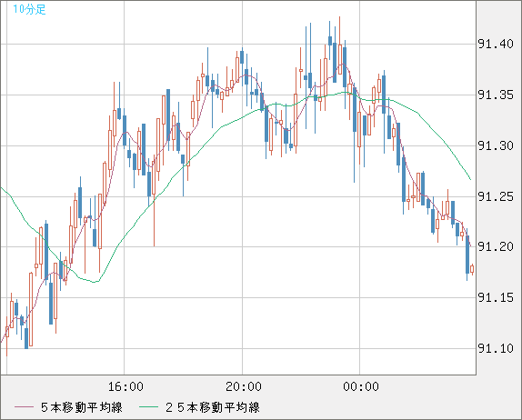The height and width of the screenshot is (420, 522).
Task: Click the 91.10 price axis label
Action: 496,348
